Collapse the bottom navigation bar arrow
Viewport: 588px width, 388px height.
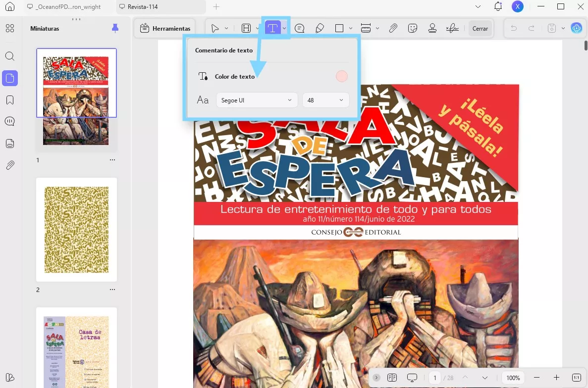[x=376, y=378]
